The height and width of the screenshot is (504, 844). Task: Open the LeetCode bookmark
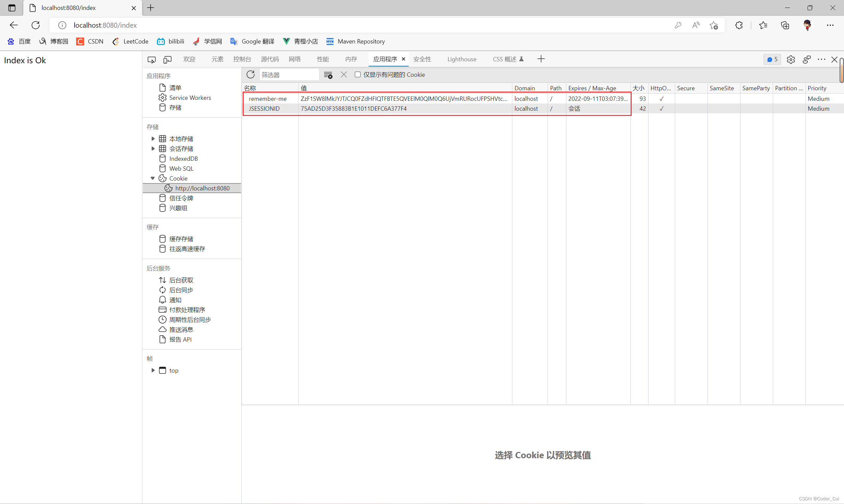click(x=131, y=42)
